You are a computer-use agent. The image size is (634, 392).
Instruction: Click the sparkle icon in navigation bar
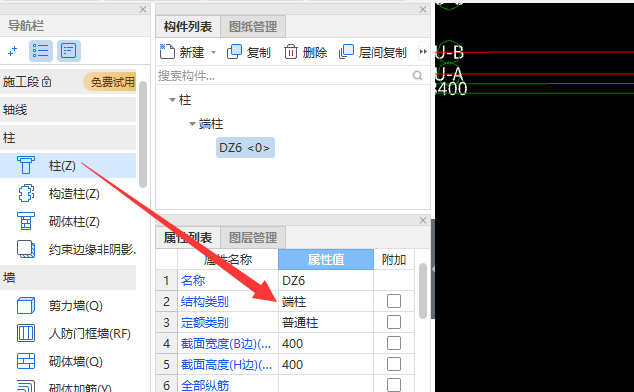pos(13,51)
